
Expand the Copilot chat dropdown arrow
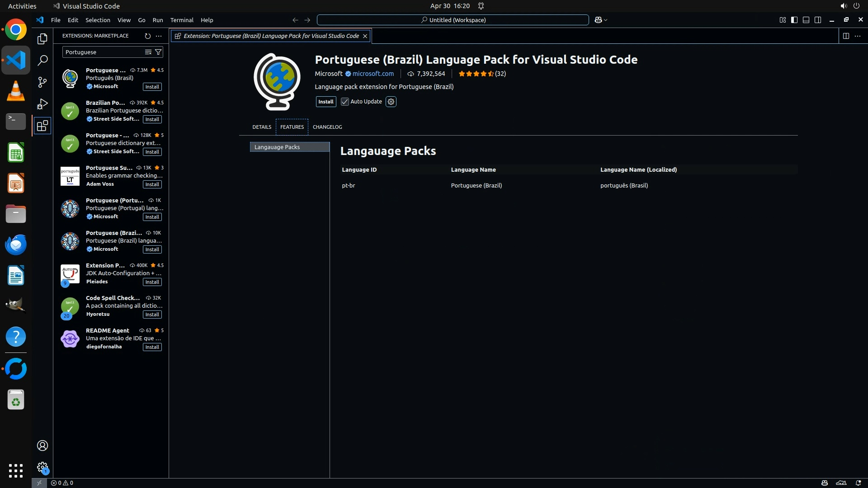pyautogui.click(x=606, y=20)
